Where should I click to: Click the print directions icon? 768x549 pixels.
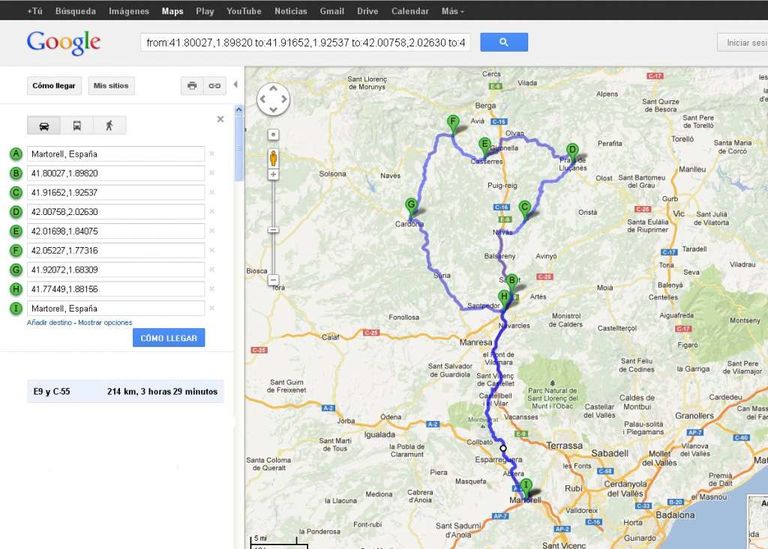[x=192, y=86]
